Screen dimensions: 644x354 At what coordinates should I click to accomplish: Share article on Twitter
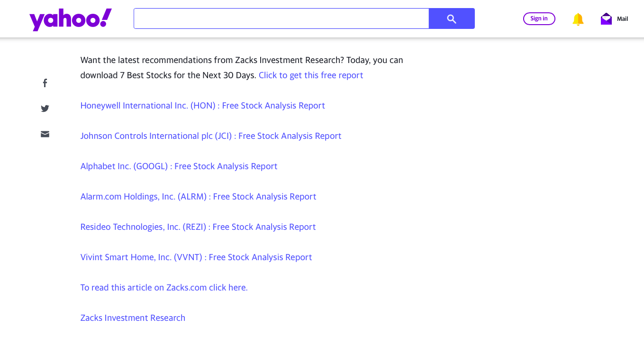point(45,109)
